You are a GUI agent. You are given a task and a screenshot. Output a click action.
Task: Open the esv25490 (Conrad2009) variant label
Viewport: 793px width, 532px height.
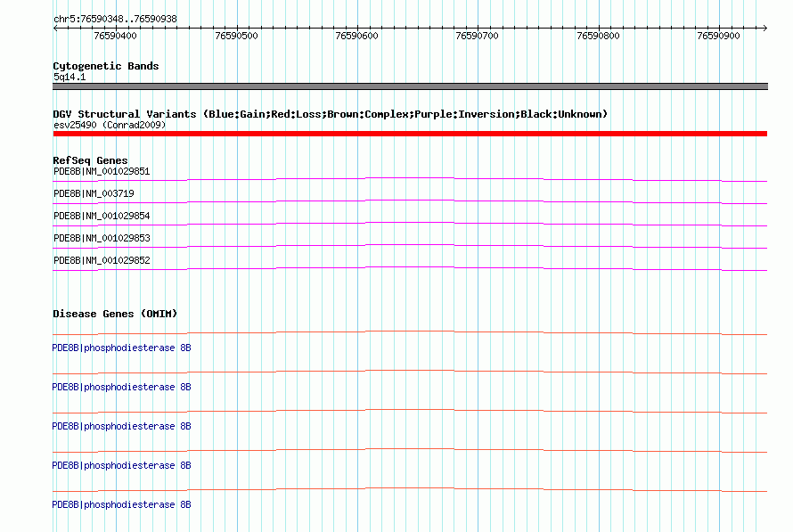pyautogui.click(x=110, y=125)
